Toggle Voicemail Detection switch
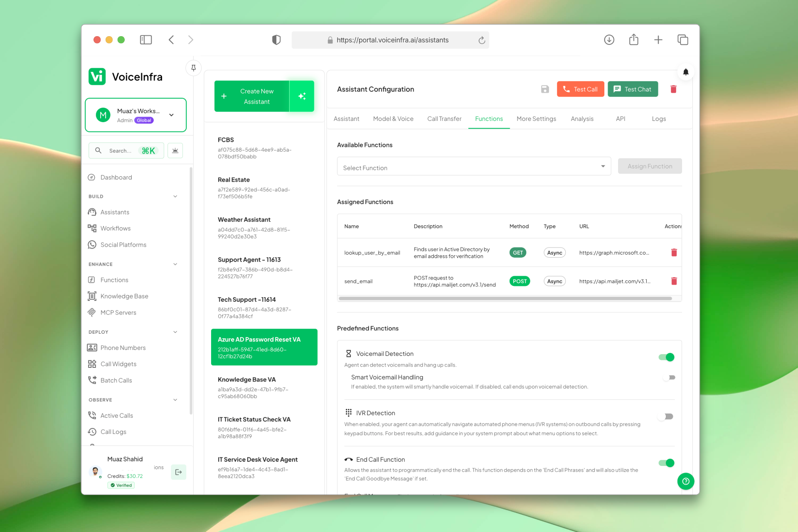The width and height of the screenshot is (798, 532). (667, 357)
